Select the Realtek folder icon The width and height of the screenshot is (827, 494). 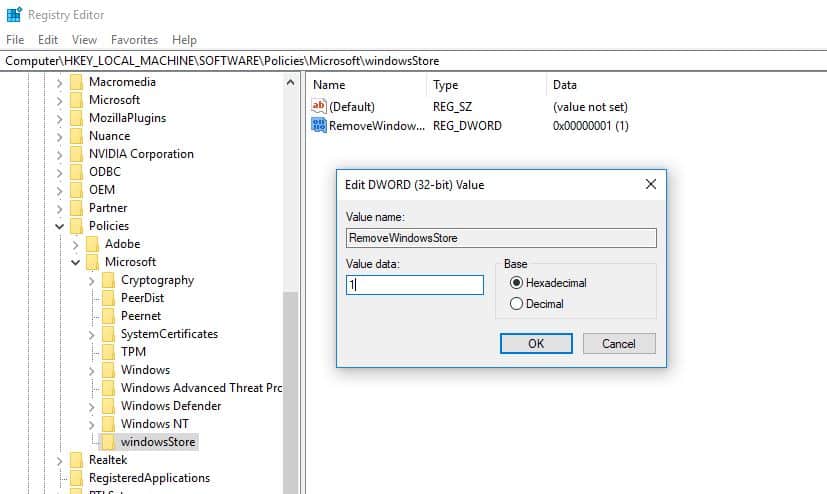(76, 459)
